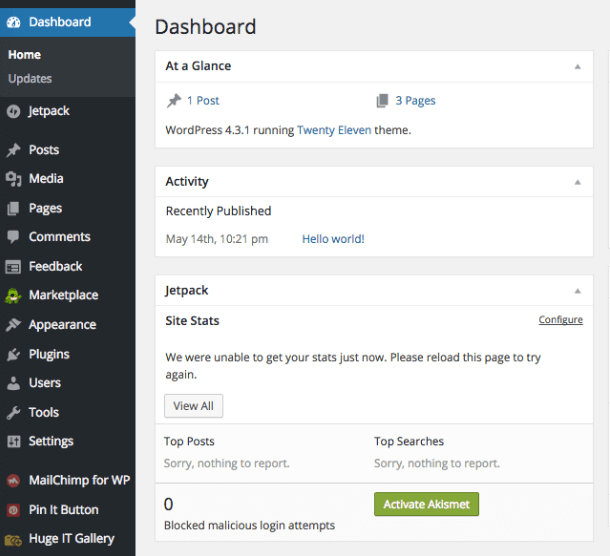Collapse the Activity panel
Viewport: 610px width, 556px height.
tap(577, 182)
